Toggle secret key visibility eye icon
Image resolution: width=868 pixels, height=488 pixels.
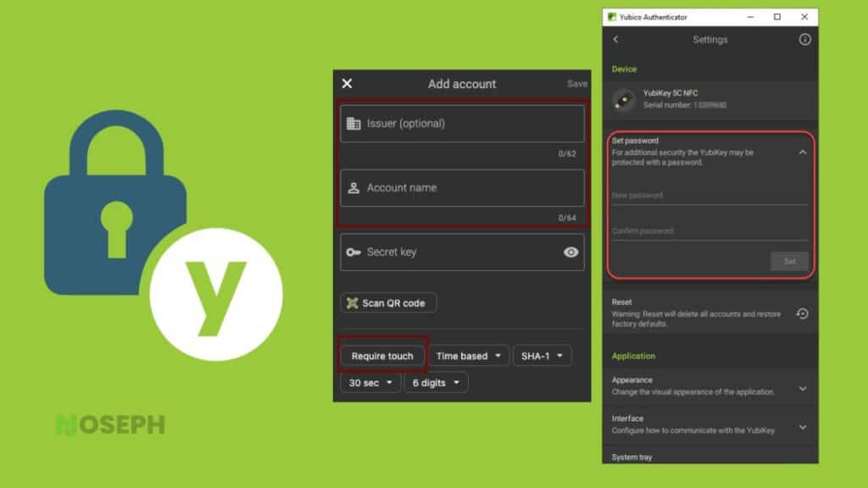(570, 252)
